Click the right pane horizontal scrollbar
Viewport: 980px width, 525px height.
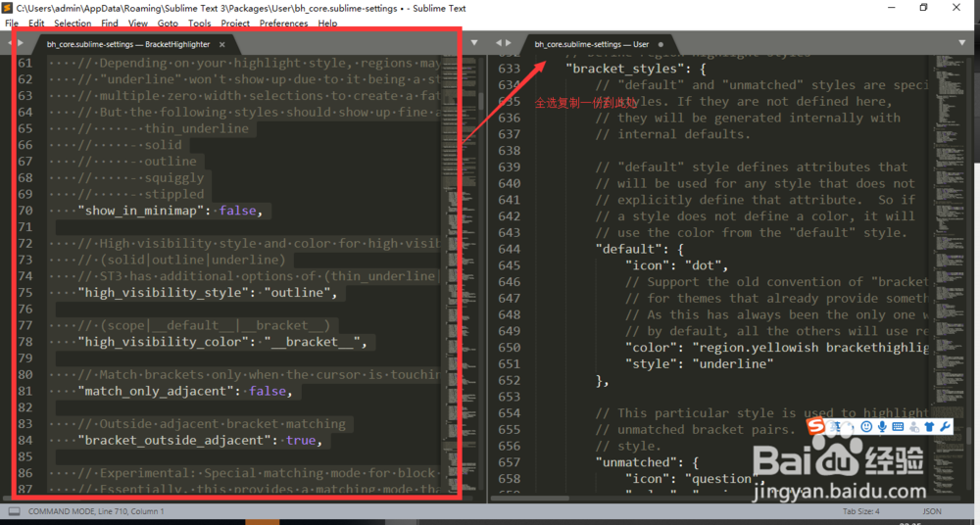pos(531,499)
